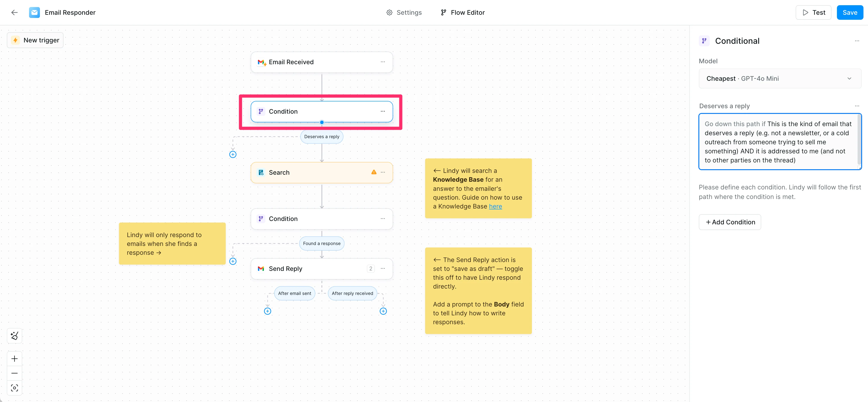Zoom out using the minus canvas icon

15,373
